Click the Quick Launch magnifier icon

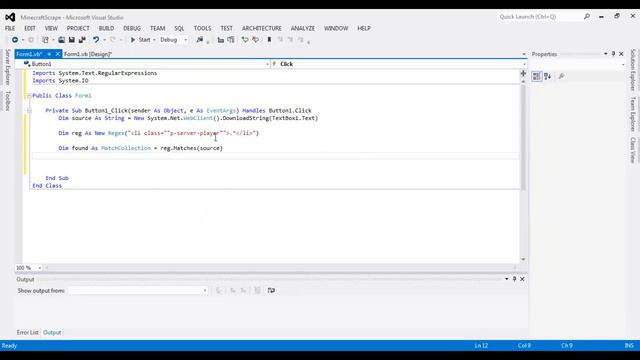tap(587, 17)
